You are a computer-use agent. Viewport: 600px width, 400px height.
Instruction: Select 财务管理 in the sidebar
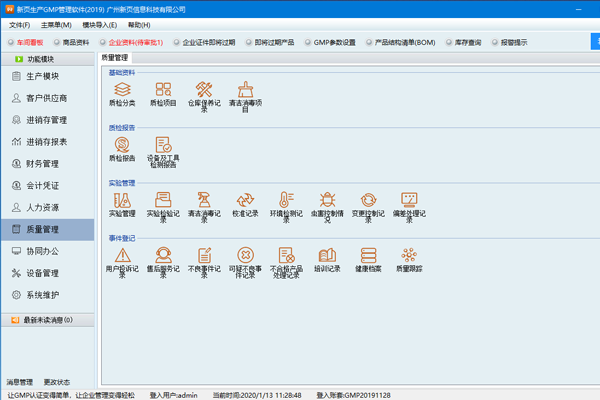(47, 163)
